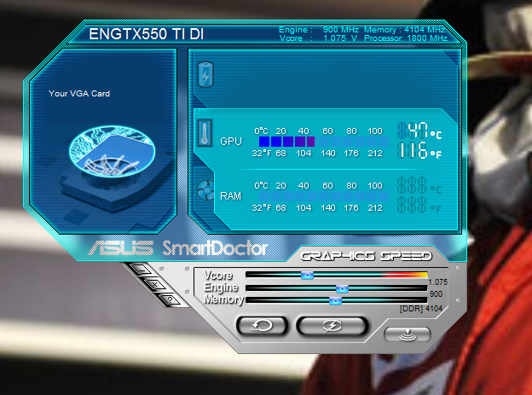Click the VGA card fan image

point(112,151)
